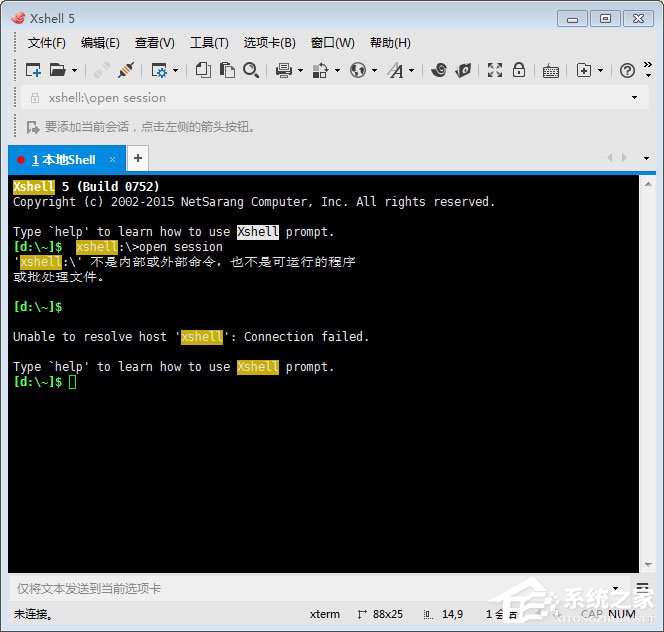
Task: Toggle full screen mode icon
Action: [x=495, y=70]
